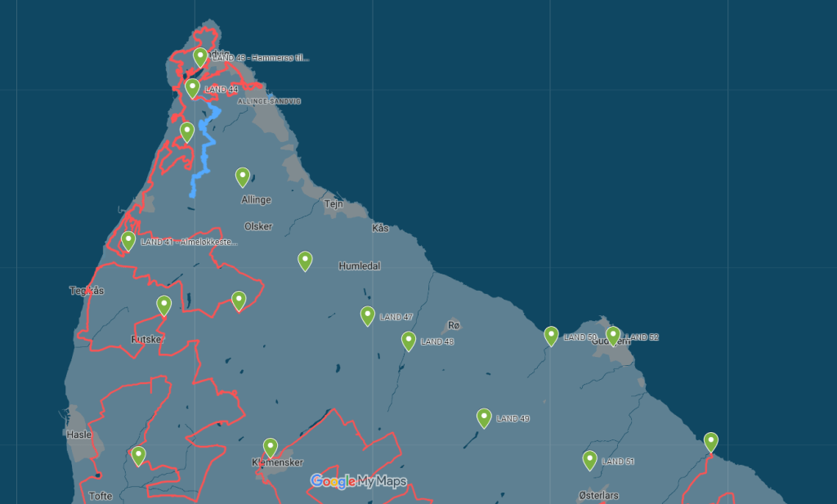Select the LAND 48 pin near Rø
The image size is (837, 504).
(x=409, y=341)
